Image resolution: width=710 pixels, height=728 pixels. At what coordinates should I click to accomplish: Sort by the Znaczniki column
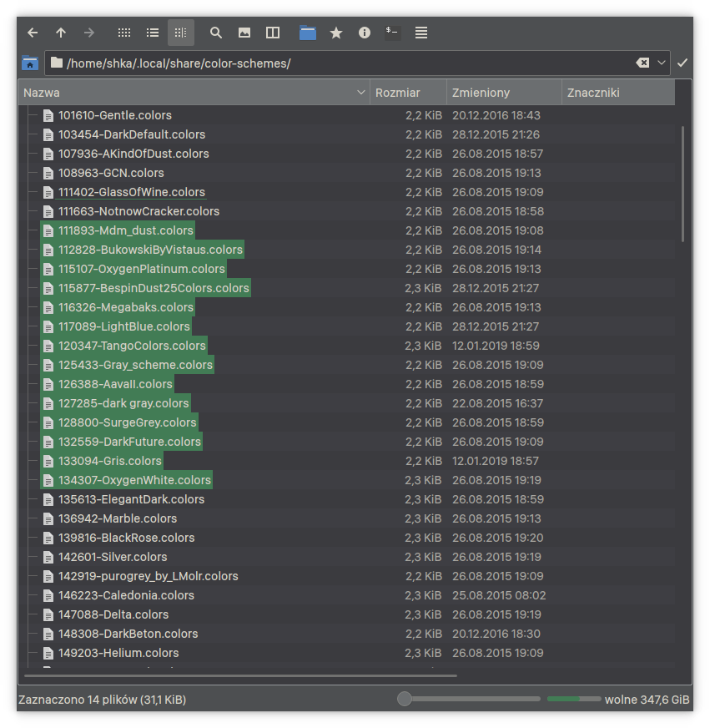(618, 93)
